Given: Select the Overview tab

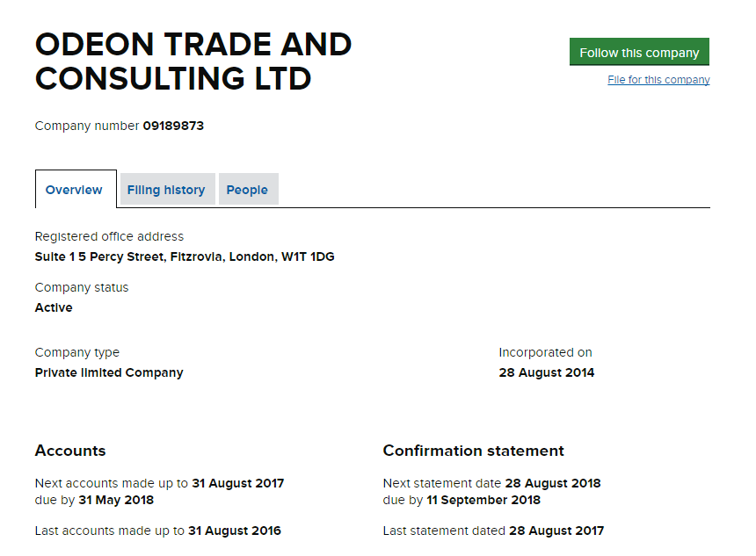Looking at the screenshot, I should coord(74,190).
